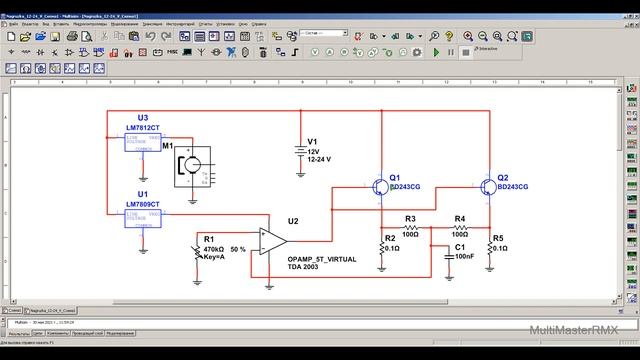The image size is (640, 360).
Task: Click the Help question mark icon
Action: [x=449, y=36]
